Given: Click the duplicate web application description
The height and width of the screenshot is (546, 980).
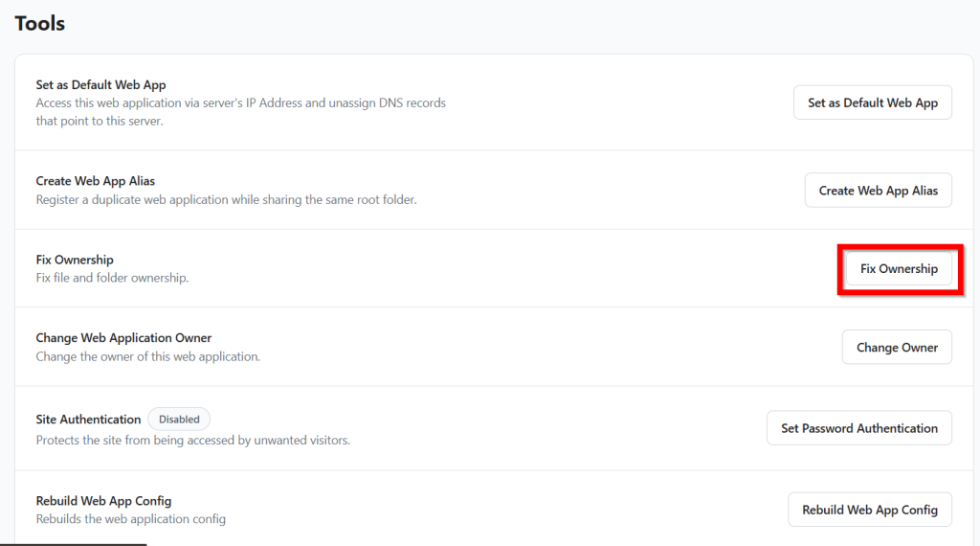Looking at the screenshot, I should (x=226, y=200).
